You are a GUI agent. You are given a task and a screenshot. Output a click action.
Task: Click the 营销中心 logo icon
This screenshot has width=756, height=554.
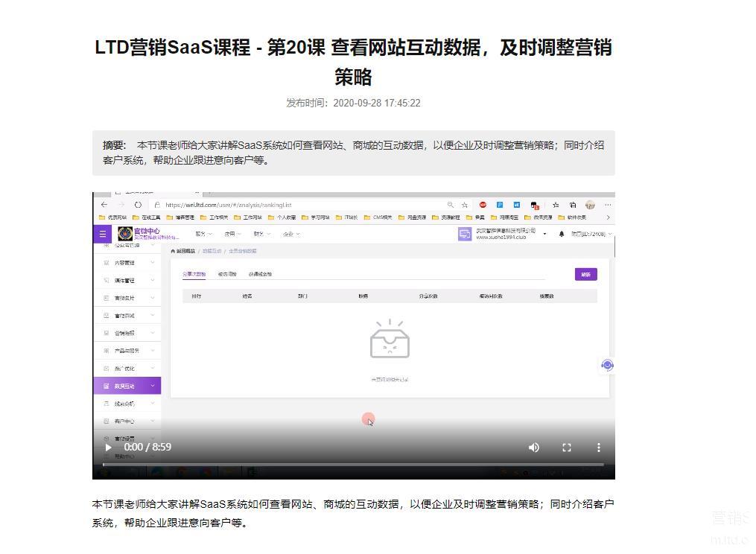click(125, 234)
